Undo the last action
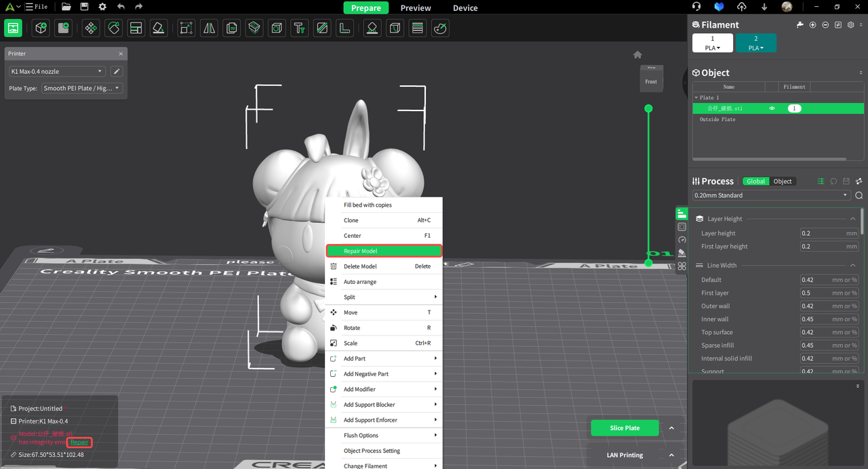 coord(121,7)
